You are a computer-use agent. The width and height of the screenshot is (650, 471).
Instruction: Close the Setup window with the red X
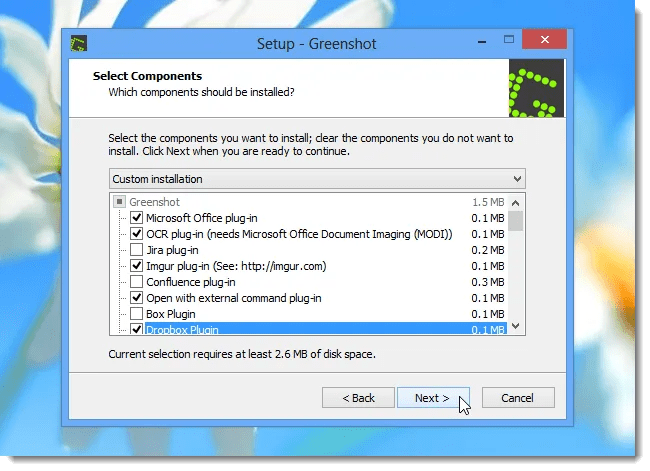click(544, 39)
